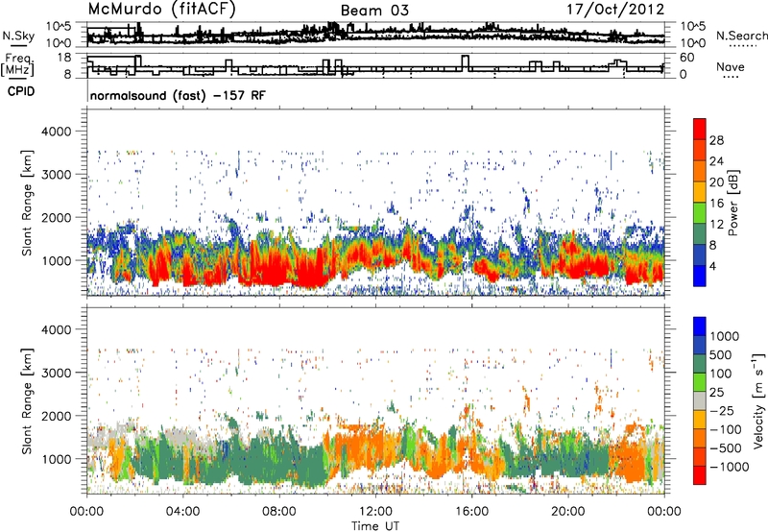Click the power bar tick value '28'
The width and height of the screenshot is (768, 532).
click(x=716, y=140)
